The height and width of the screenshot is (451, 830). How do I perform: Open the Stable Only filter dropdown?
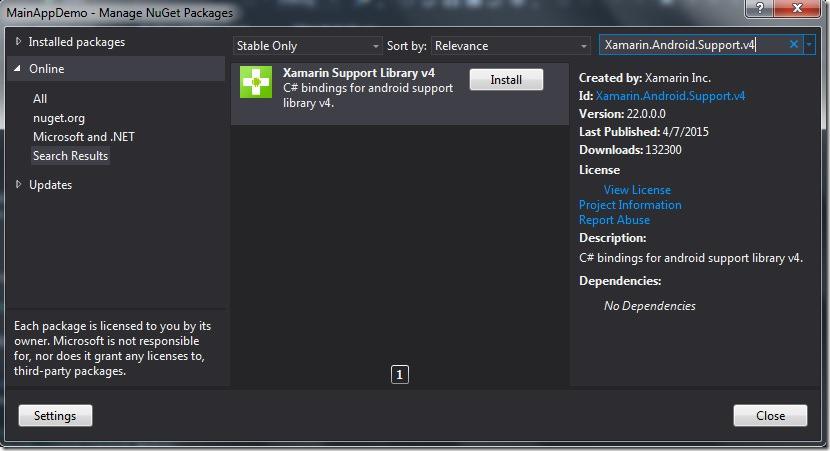click(308, 46)
